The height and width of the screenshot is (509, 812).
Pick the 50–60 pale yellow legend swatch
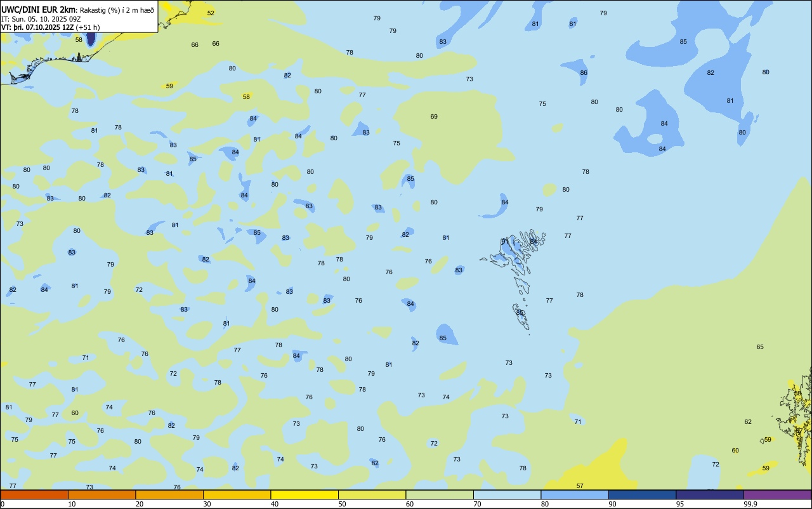click(372, 494)
